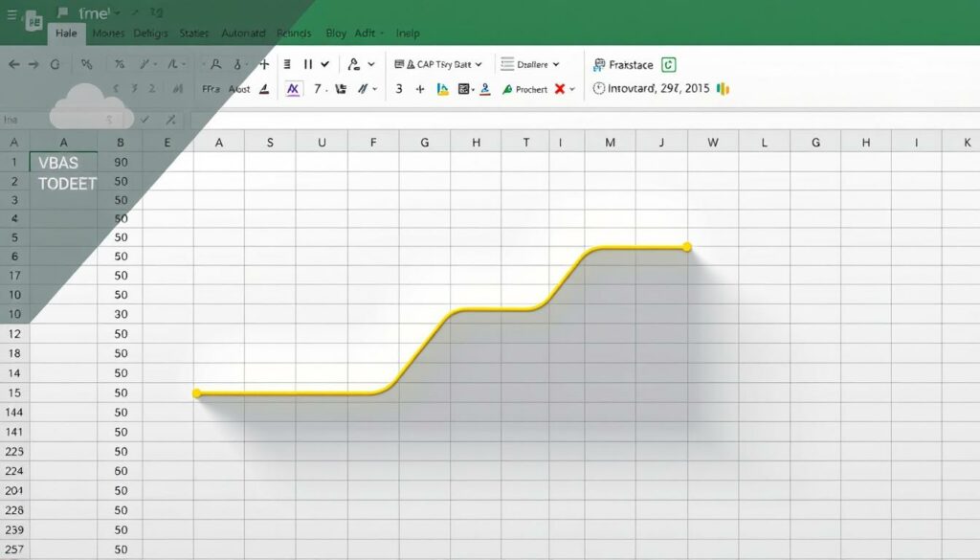Click the two vertical bars icon
The image size is (980, 560).
click(x=308, y=64)
